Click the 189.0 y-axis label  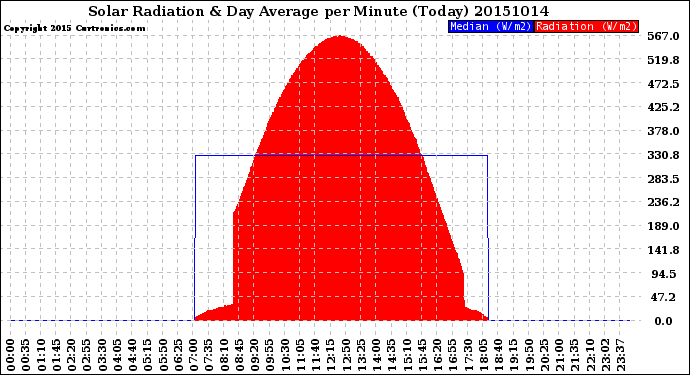663,226
